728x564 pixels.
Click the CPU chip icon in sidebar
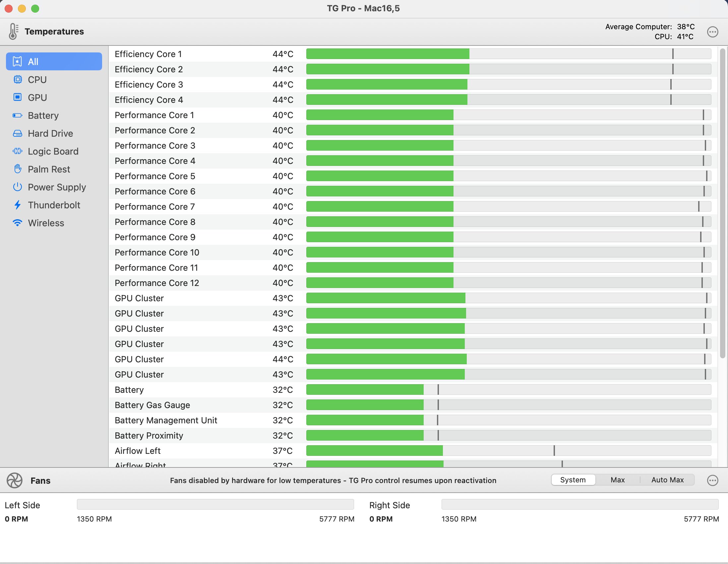(17, 79)
